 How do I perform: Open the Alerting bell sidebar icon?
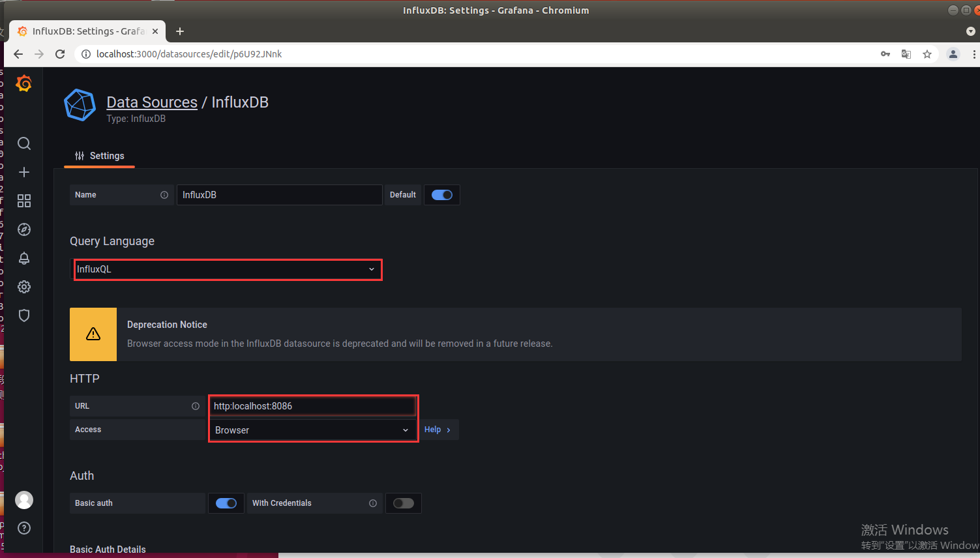24,258
